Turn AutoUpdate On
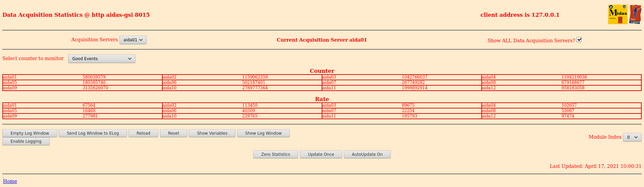Screen dimensions: 644x187 tap(367, 154)
